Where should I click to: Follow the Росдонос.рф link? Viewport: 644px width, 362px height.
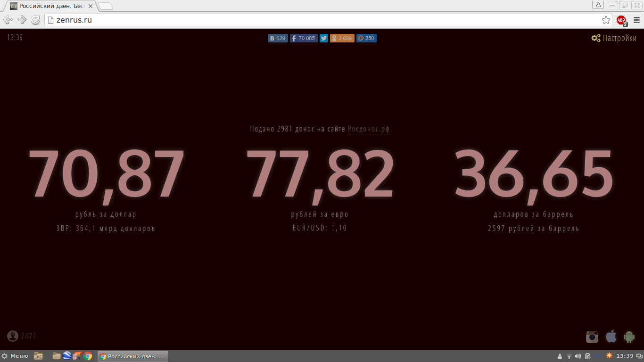coord(369,129)
